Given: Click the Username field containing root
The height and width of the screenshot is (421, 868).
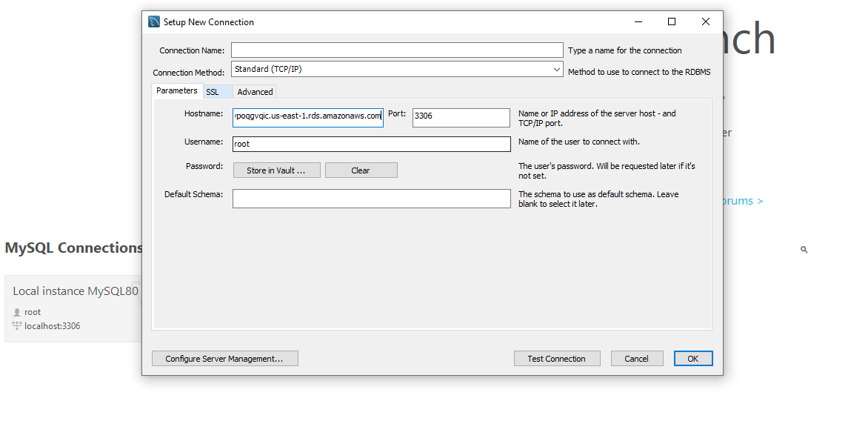Looking at the screenshot, I should 372,144.
